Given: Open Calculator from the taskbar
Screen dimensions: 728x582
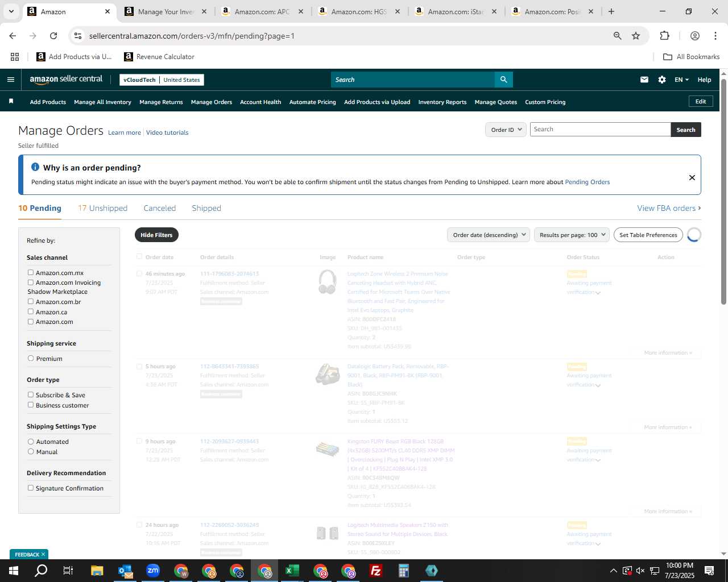Looking at the screenshot, I should [403, 571].
